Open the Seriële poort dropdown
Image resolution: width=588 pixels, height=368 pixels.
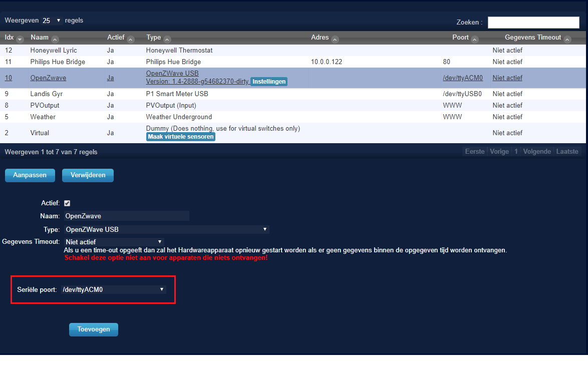[x=114, y=289]
